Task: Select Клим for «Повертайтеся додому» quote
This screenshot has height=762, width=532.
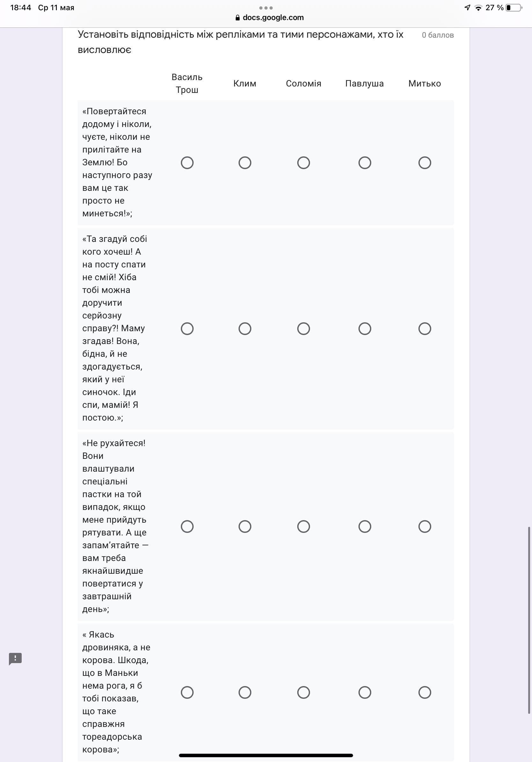Action: [x=245, y=163]
